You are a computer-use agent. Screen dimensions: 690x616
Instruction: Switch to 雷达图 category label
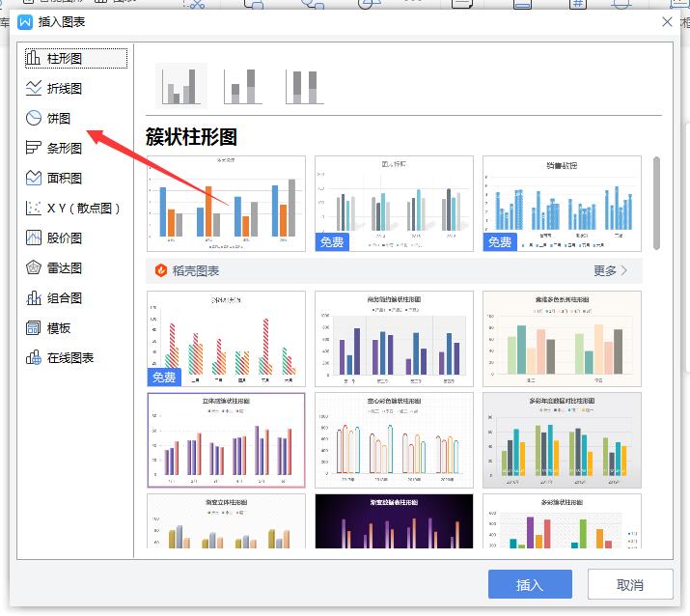coord(65,268)
